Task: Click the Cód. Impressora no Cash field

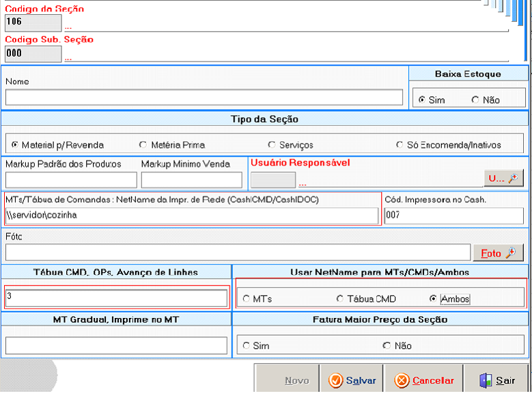Action: pyautogui.click(x=453, y=216)
